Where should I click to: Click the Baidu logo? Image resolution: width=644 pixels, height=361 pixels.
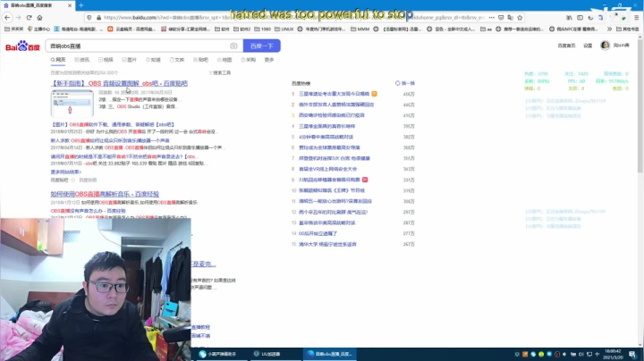coord(22,46)
